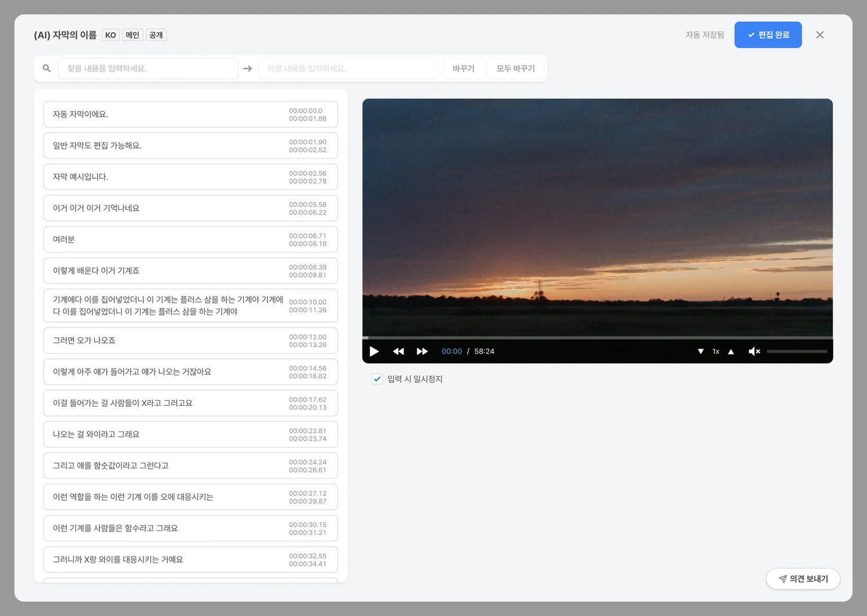Rewind the video
This screenshot has width=867, height=616.
[399, 351]
